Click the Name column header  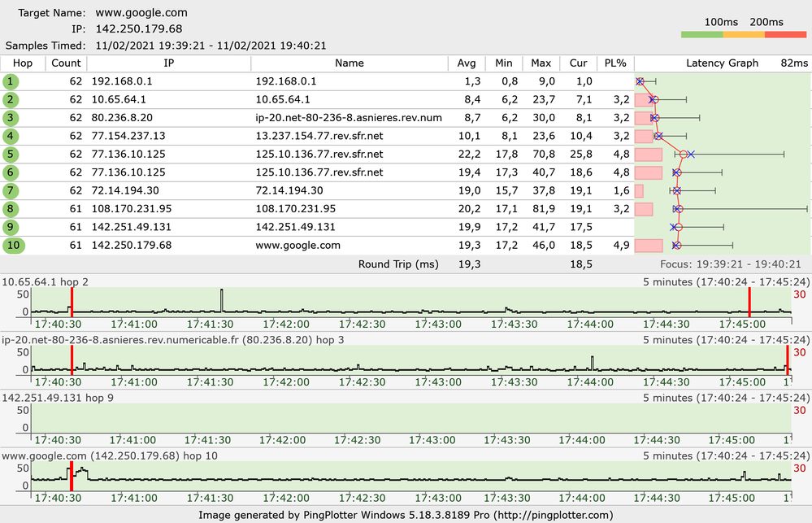(349, 63)
